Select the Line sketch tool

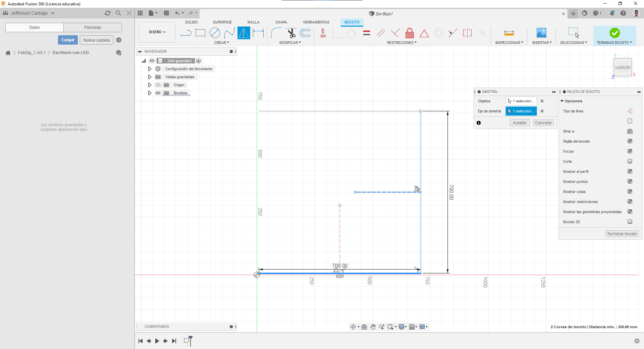[186, 33]
